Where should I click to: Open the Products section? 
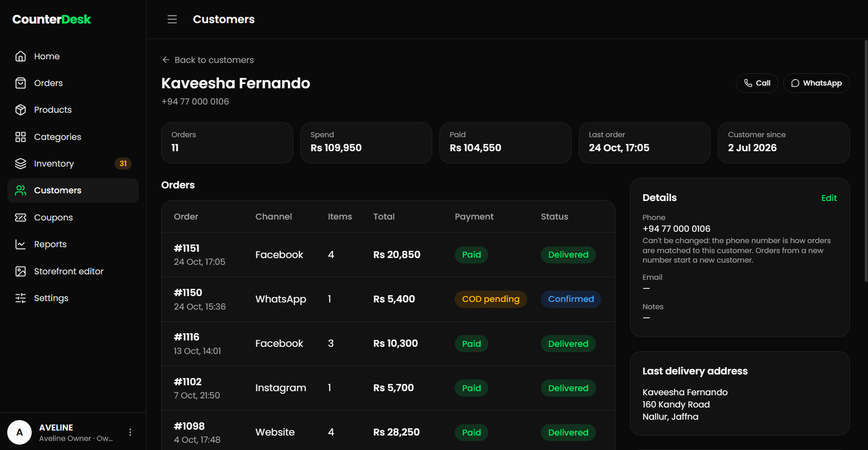[73, 110]
